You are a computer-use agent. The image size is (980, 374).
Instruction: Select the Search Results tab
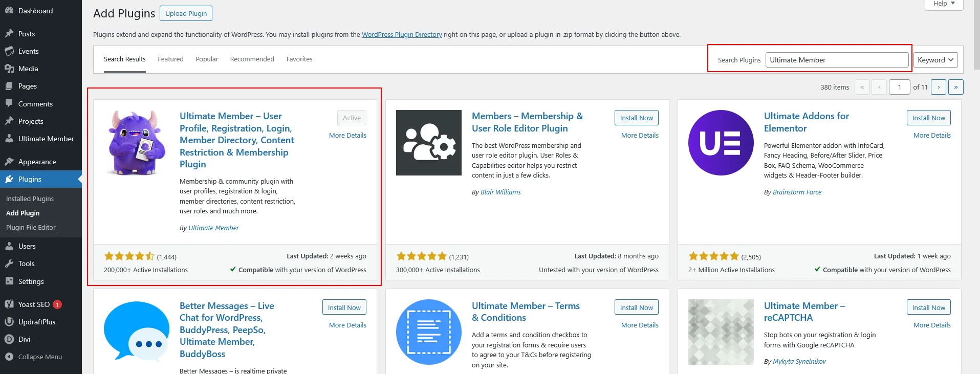(x=125, y=59)
